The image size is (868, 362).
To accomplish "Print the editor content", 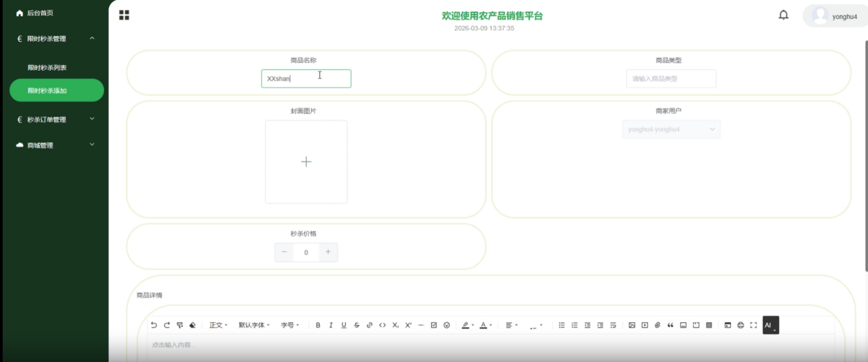I will (x=741, y=325).
